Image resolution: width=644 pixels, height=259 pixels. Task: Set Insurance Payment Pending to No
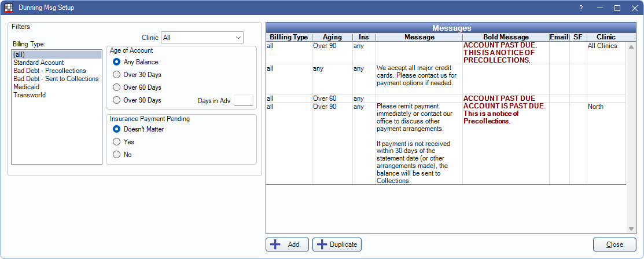coord(117,155)
